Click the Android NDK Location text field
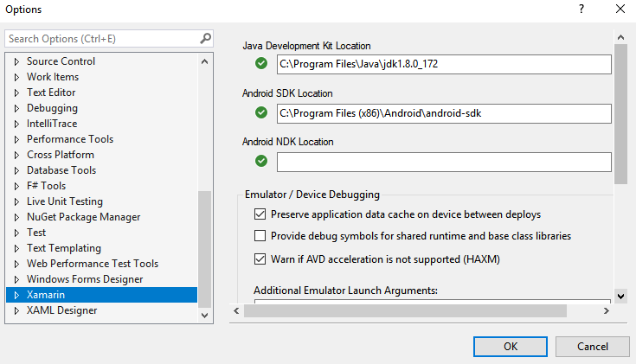The height and width of the screenshot is (364, 636). click(x=444, y=162)
